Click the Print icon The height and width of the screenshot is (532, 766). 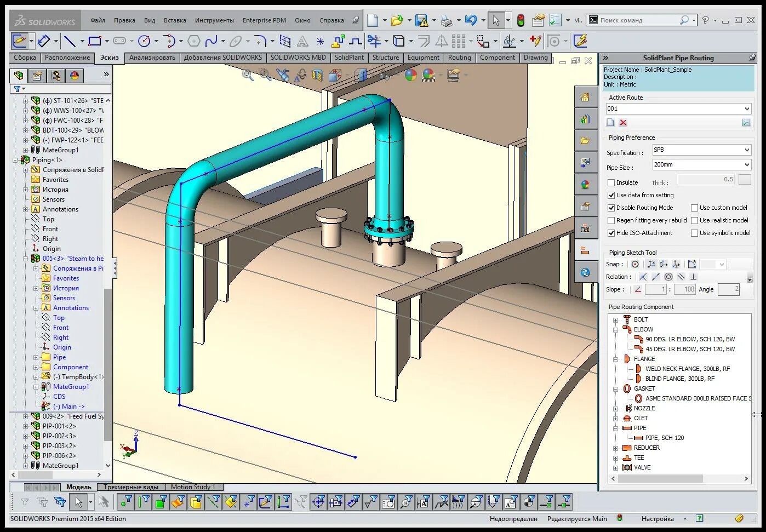click(x=447, y=20)
